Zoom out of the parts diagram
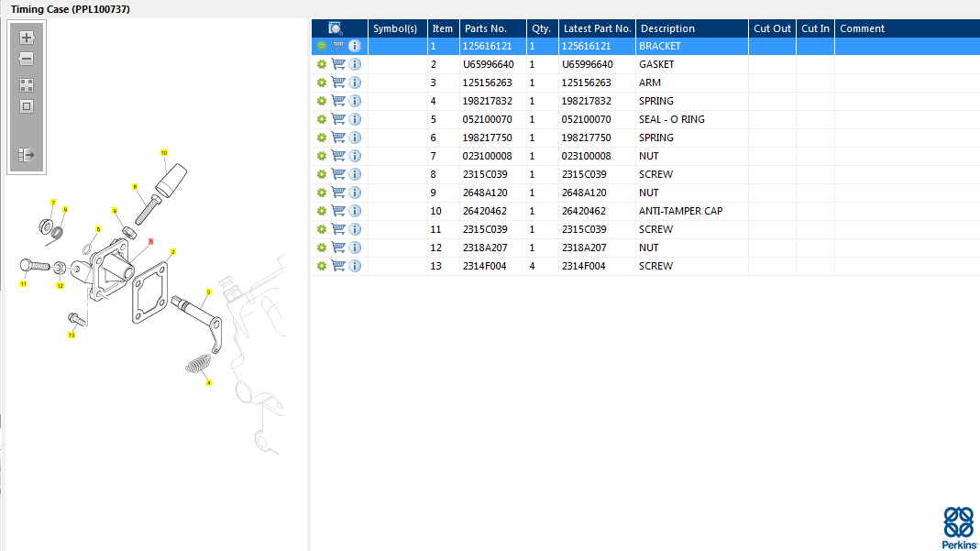The width and height of the screenshot is (980, 551). coord(27,59)
